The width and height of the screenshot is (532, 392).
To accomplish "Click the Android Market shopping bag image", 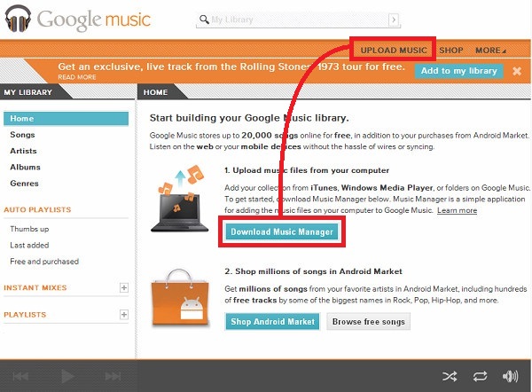I will click(181, 298).
